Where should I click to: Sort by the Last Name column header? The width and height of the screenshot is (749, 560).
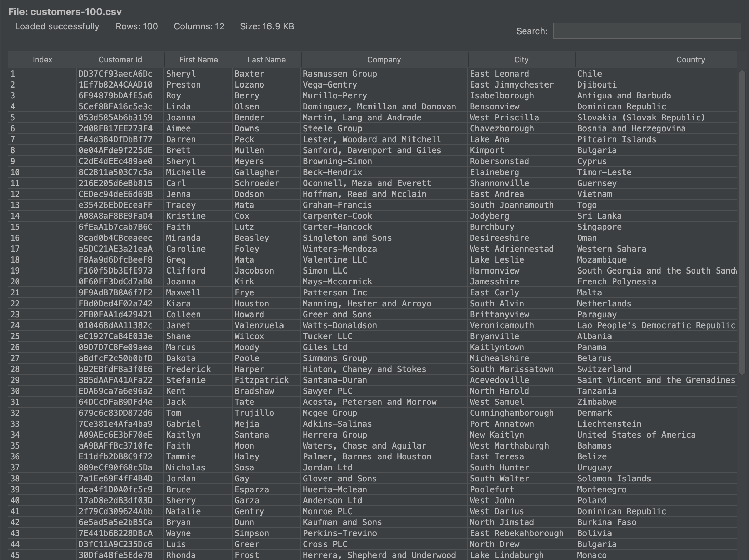pos(266,59)
